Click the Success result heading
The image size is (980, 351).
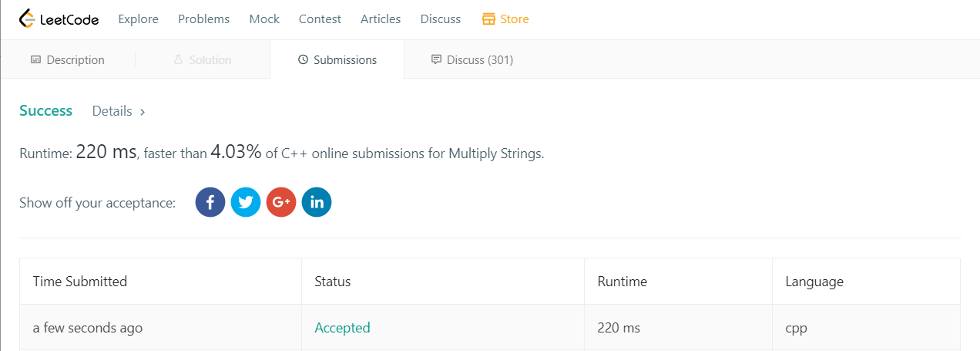coord(45,111)
